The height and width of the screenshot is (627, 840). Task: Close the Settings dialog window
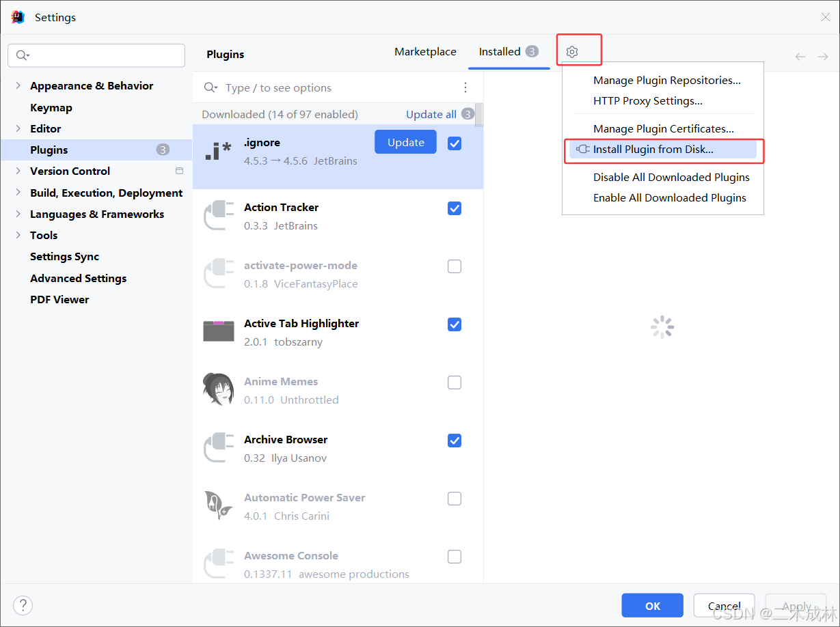826,17
